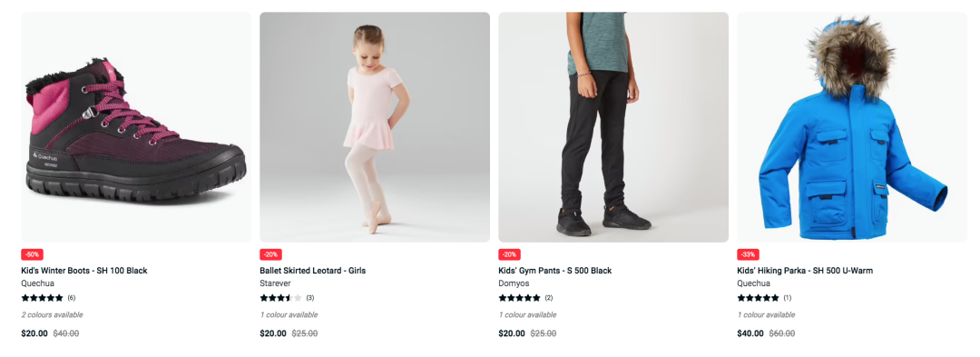Open Ballet Skirted Leotard - Girls title link
Image resolution: width=980 pixels, height=357 pixels.
click(312, 271)
